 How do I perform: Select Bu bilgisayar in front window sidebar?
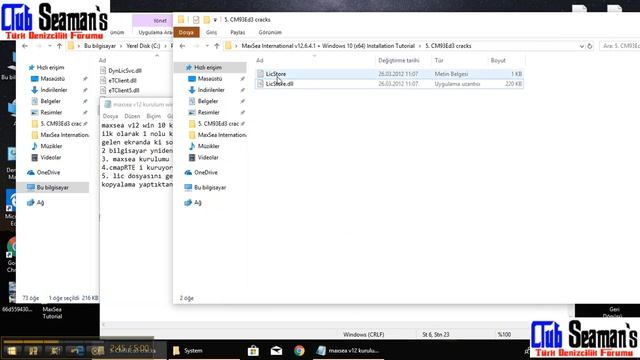[211, 187]
